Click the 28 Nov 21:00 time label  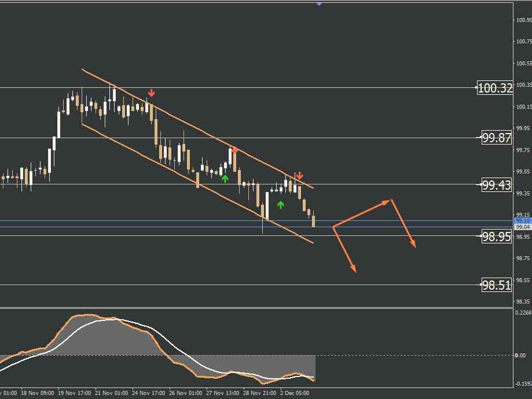(x=259, y=393)
